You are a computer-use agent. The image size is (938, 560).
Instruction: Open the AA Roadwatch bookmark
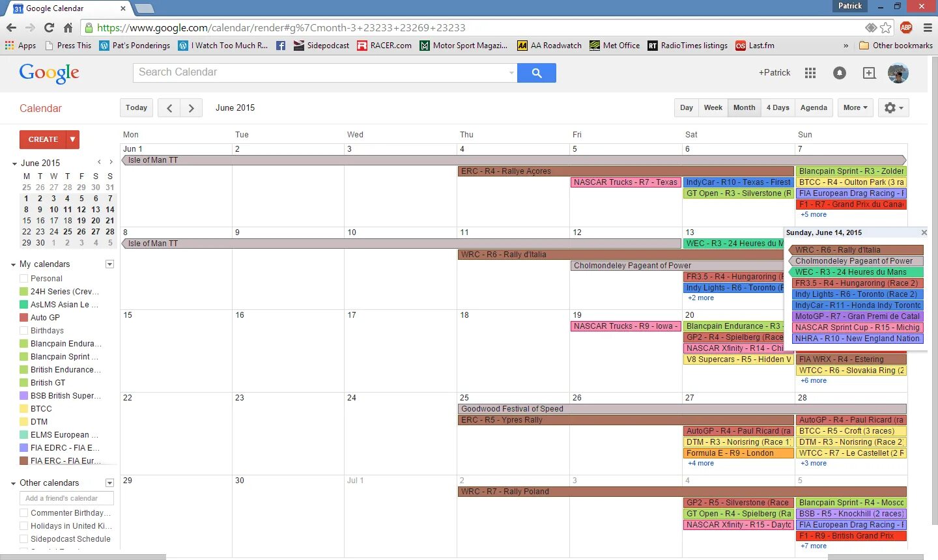(x=549, y=46)
